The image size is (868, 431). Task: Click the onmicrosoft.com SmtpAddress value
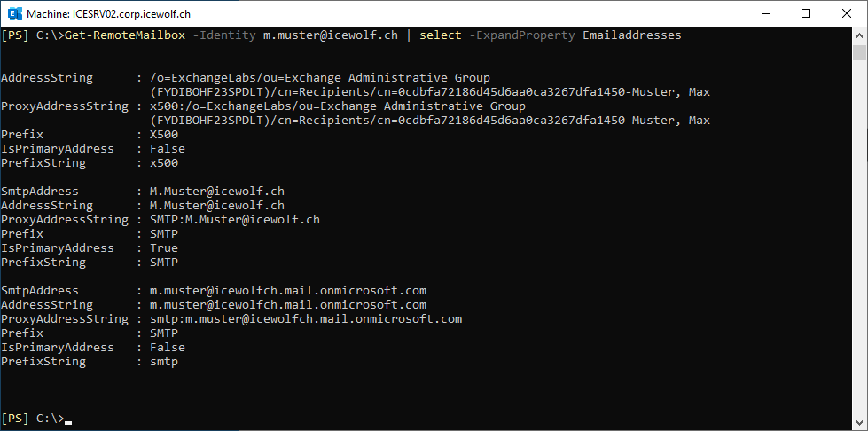click(288, 290)
